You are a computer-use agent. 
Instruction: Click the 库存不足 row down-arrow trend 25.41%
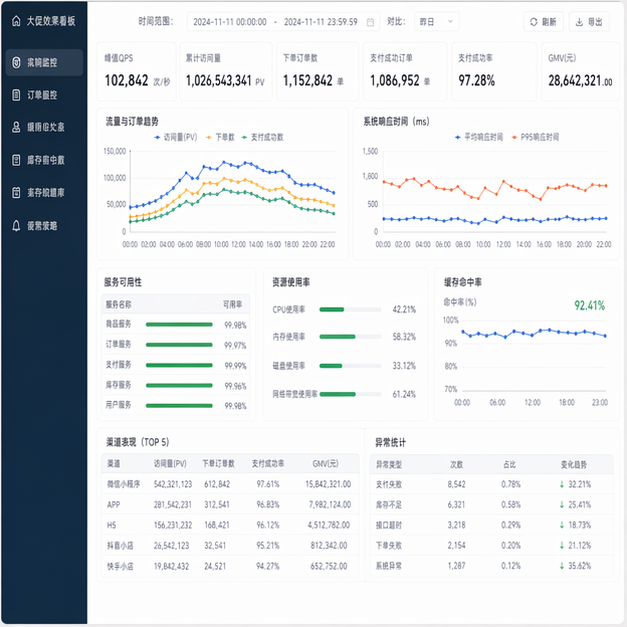tap(575, 505)
